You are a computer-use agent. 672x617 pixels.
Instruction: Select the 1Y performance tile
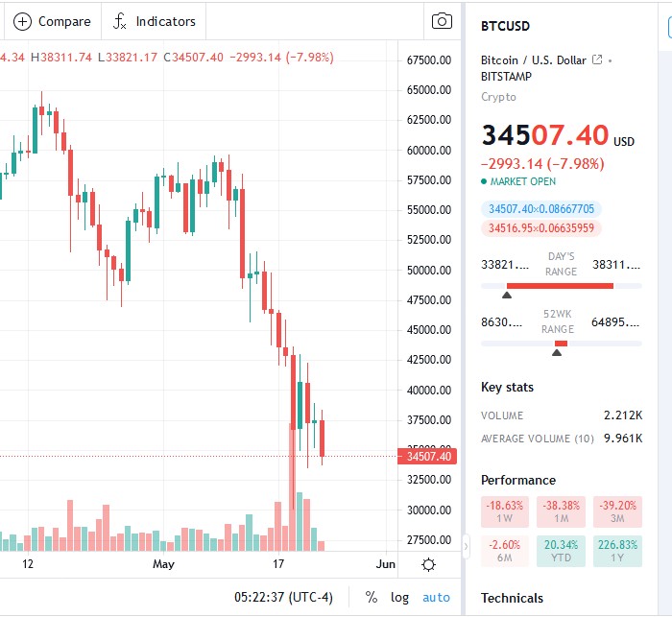tap(615, 551)
